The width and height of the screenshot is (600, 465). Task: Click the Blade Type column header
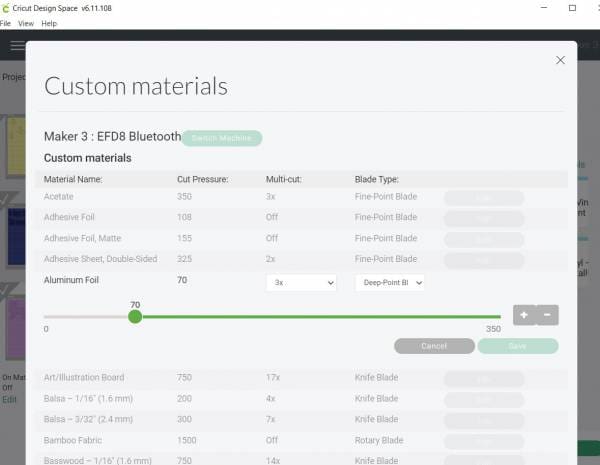[377, 179]
